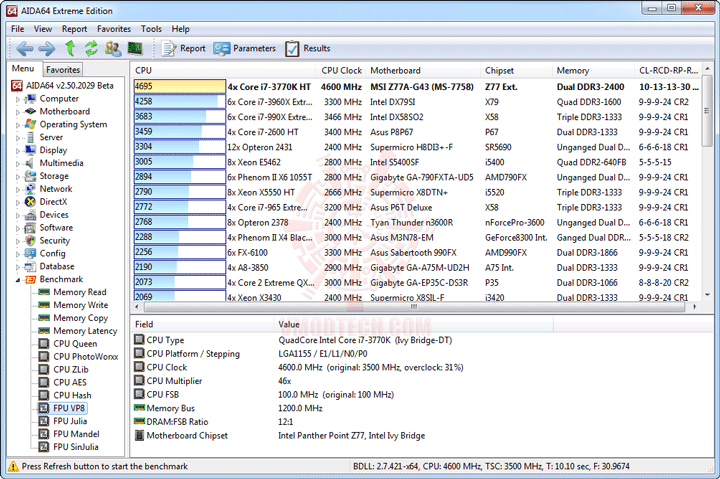
Task: Open the FPU Julia benchmark
Action: click(x=63, y=421)
